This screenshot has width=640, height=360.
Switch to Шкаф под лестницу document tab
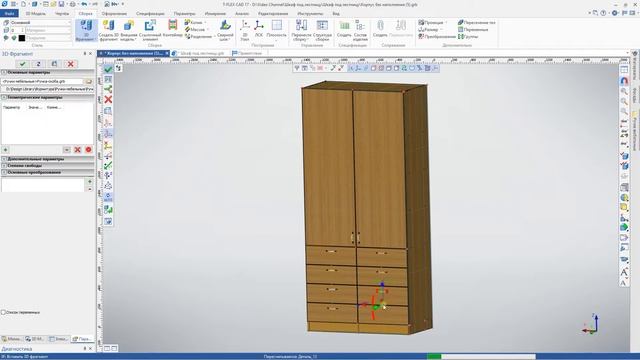pos(200,53)
